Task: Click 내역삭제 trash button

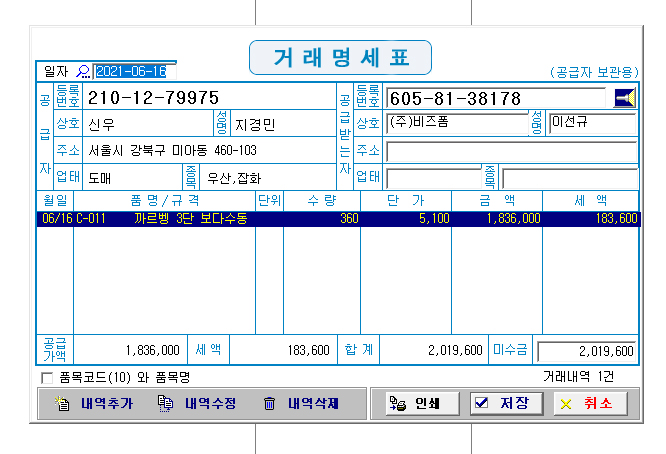Action: point(301,404)
